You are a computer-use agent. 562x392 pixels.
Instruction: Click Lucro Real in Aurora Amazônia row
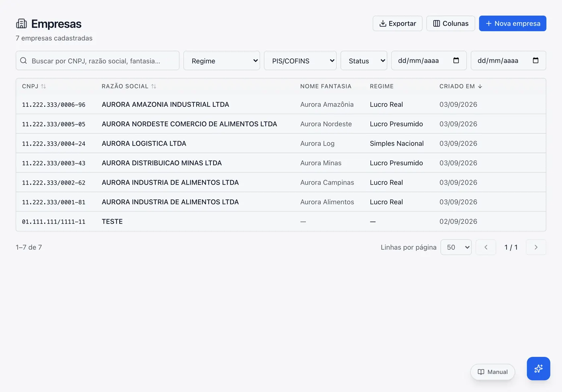click(x=386, y=104)
